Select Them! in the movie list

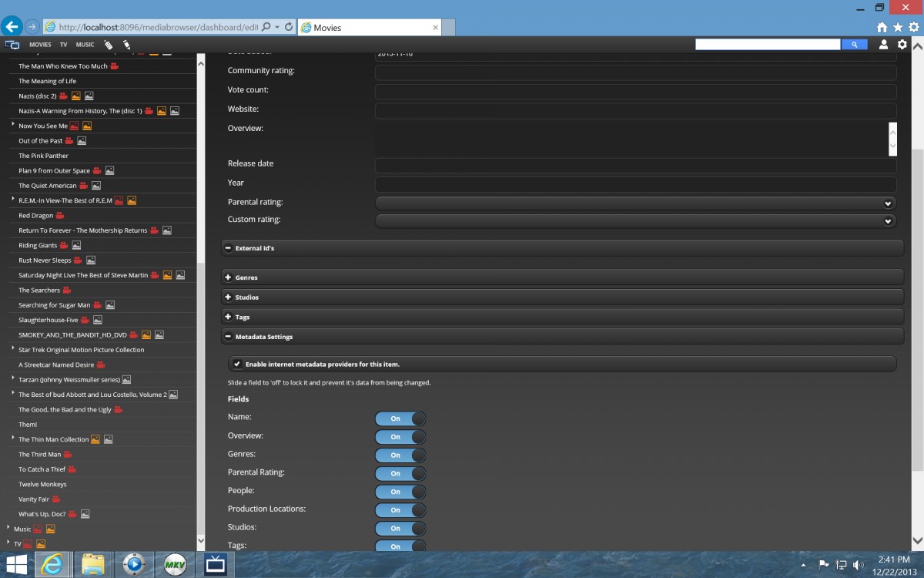point(28,425)
